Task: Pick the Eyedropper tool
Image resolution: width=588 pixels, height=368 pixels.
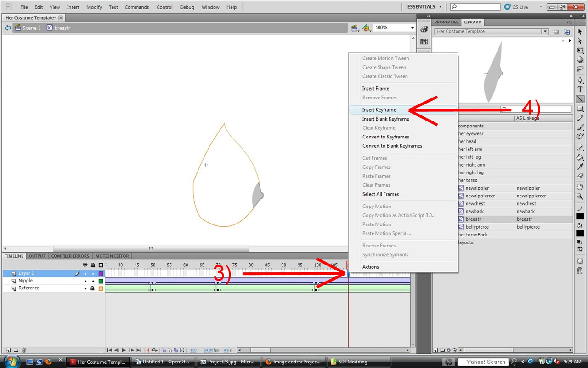Action: tap(580, 166)
